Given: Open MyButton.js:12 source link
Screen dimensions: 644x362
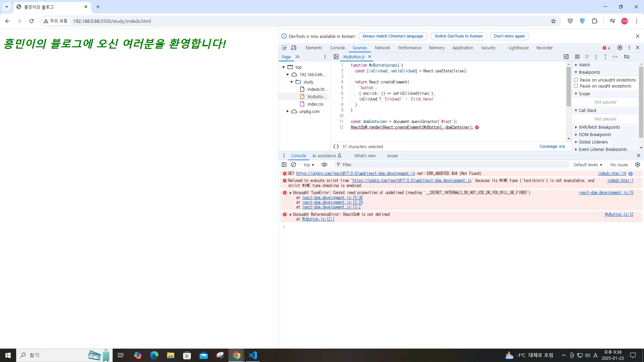Looking at the screenshot, I should coord(619,215).
